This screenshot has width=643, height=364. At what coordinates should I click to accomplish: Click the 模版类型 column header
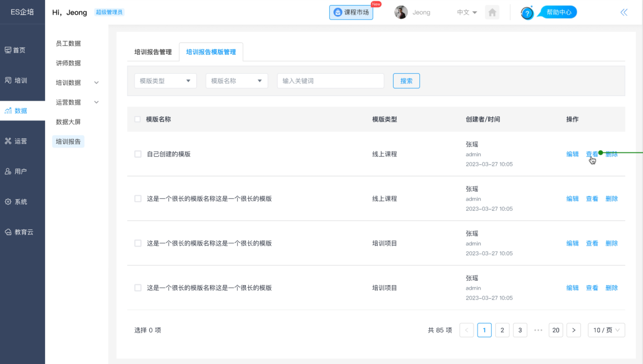384,119
